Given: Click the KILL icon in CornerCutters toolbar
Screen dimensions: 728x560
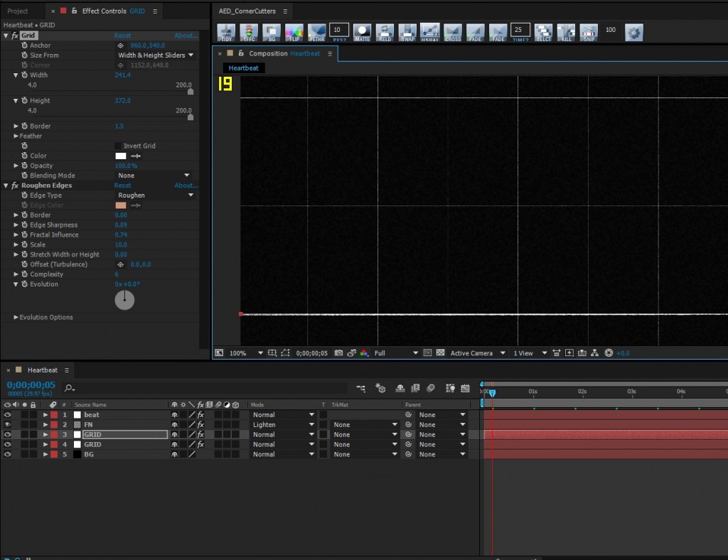Looking at the screenshot, I should pos(566,32).
